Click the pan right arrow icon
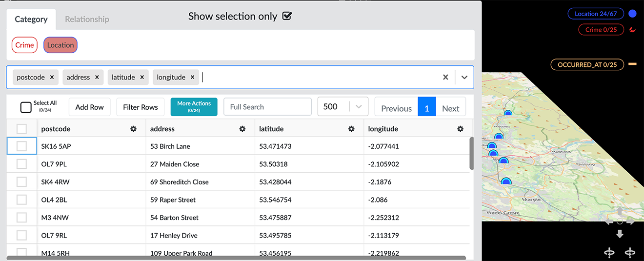644x261 pixels. [631, 222]
